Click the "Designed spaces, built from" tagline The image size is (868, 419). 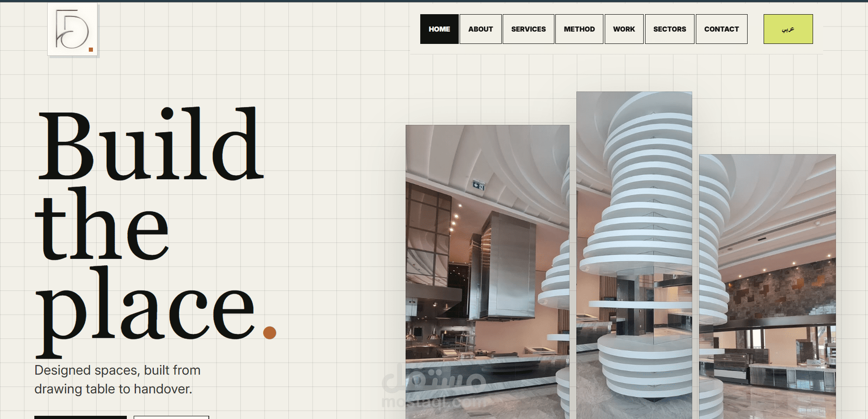[x=118, y=370]
